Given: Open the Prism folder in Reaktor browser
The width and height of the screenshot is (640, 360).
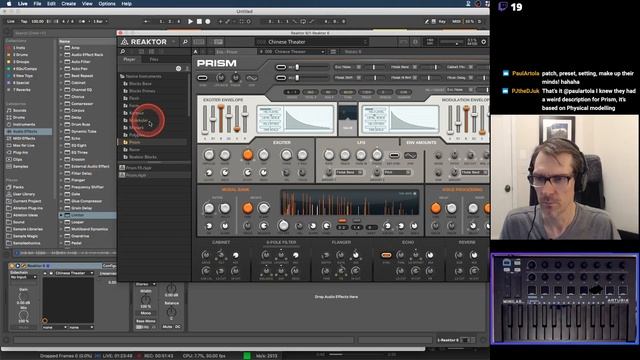Looking at the screenshot, I should (x=135, y=142).
